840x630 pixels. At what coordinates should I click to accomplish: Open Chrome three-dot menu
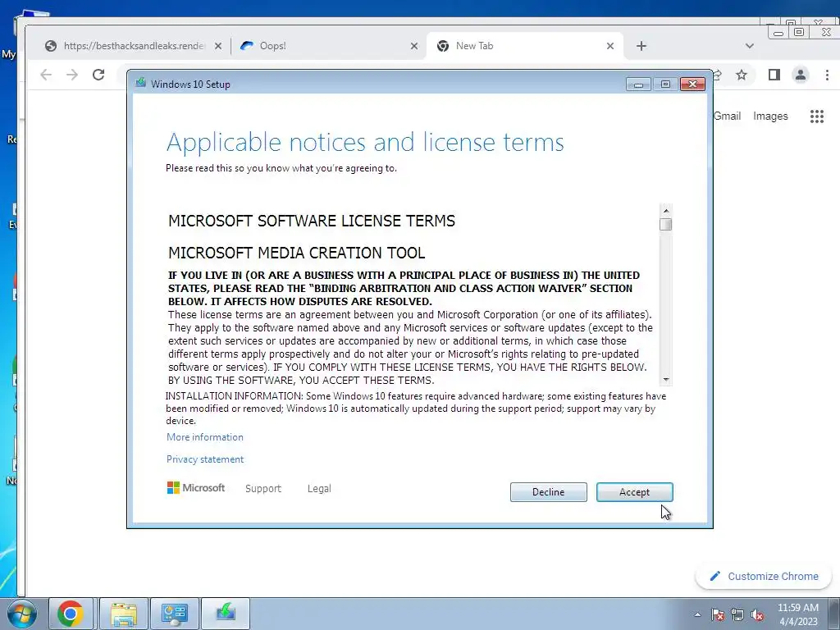[x=827, y=75]
